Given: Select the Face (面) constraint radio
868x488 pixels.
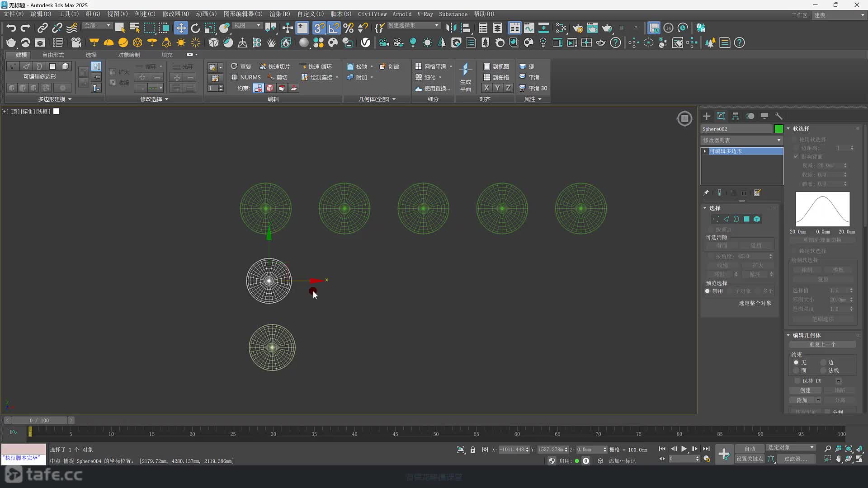Looking at the screenshot, I should 796,371.
